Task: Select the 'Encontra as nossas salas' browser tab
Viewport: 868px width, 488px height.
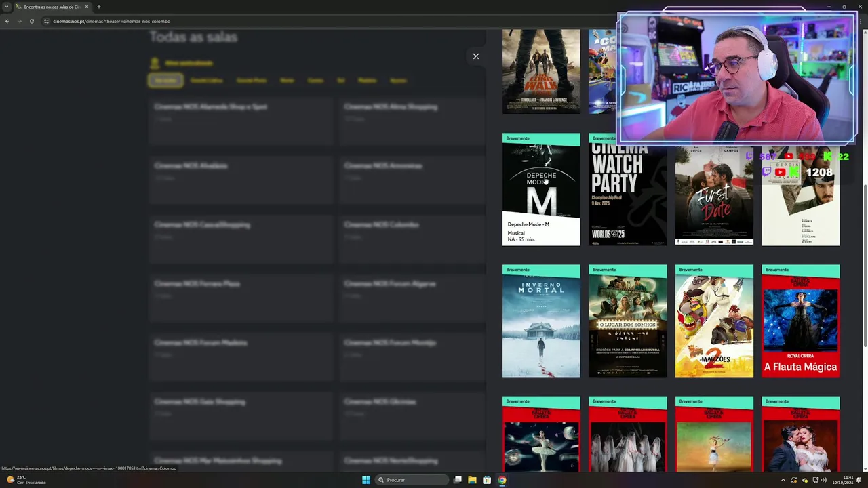Action: [52, 7]
